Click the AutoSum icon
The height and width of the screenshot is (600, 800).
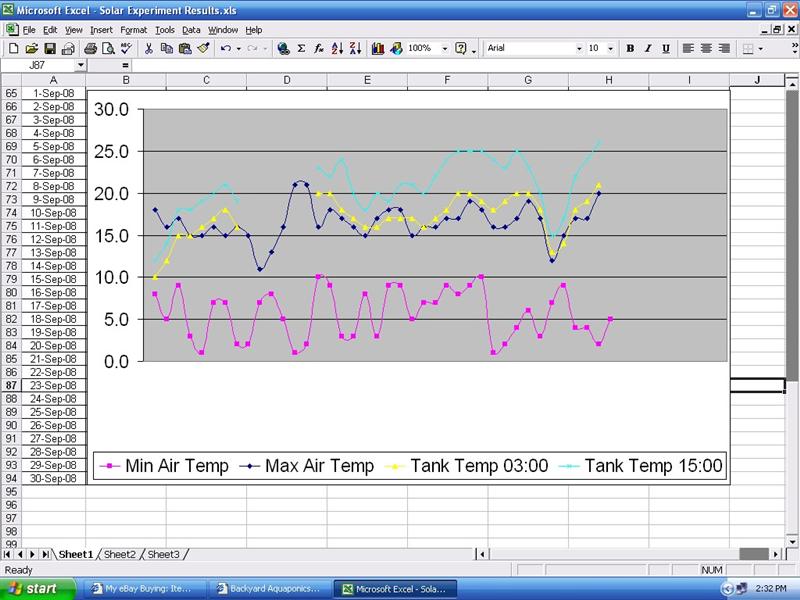[x=300, y=49]
